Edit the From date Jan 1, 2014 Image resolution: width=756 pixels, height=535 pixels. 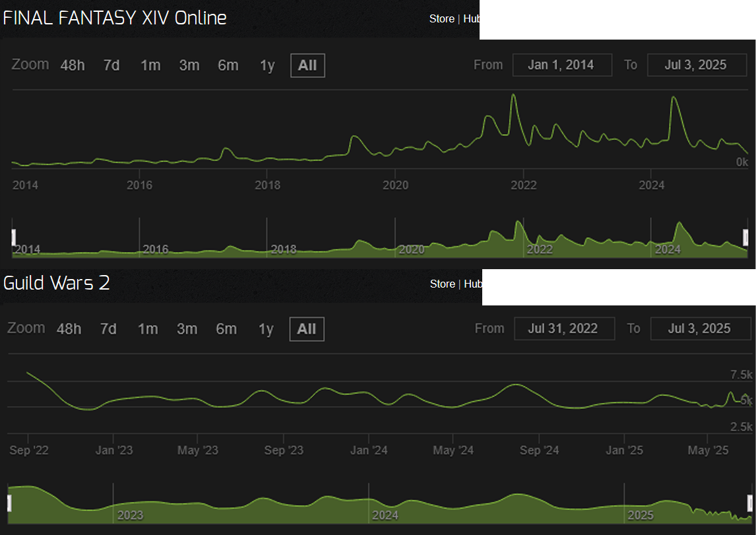pos(562,65)
